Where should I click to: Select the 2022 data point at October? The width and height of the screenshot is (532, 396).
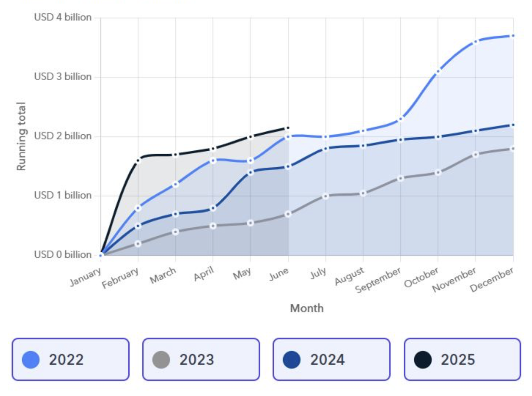[x=438, y=71]
